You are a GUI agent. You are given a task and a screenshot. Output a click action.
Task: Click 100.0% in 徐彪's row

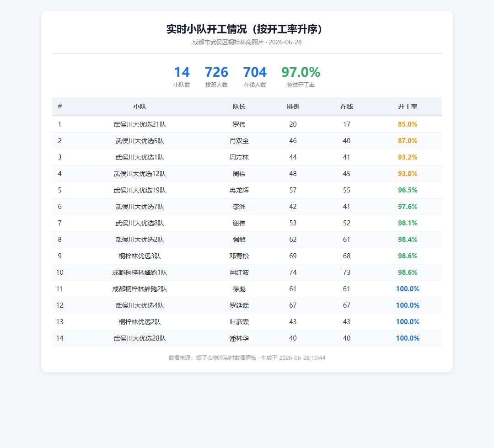coord(408,289)
